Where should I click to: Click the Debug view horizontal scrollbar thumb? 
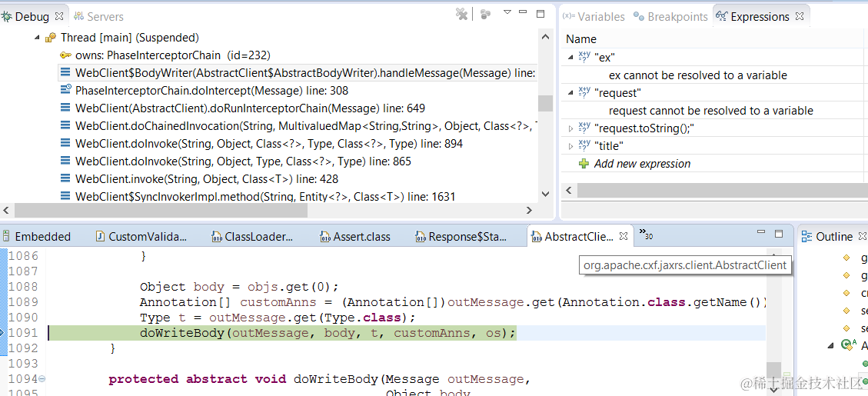[161, 211]
